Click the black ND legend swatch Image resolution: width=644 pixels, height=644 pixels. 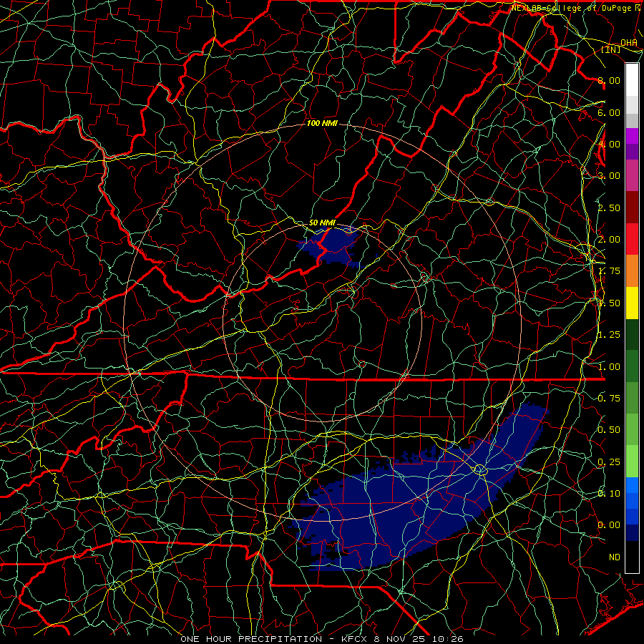[632, 557]
